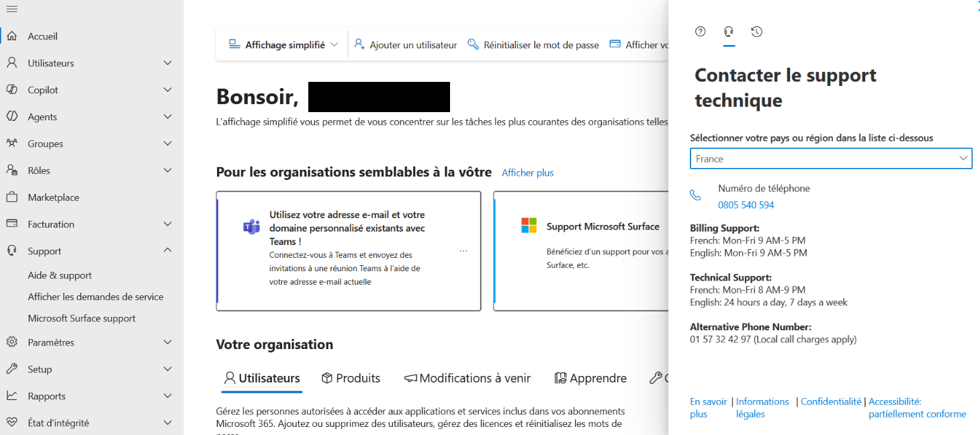Open Aide & support submenu item

(60, 275)
